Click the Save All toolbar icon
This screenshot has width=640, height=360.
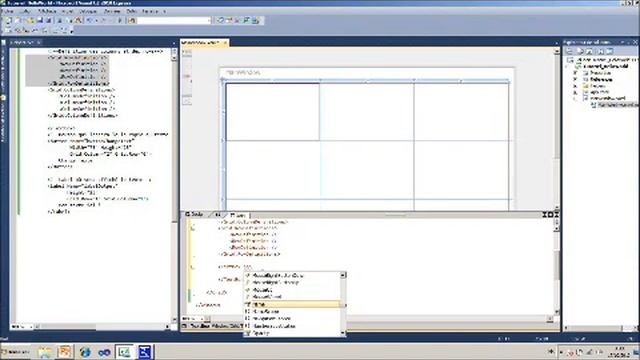point(49,20)
